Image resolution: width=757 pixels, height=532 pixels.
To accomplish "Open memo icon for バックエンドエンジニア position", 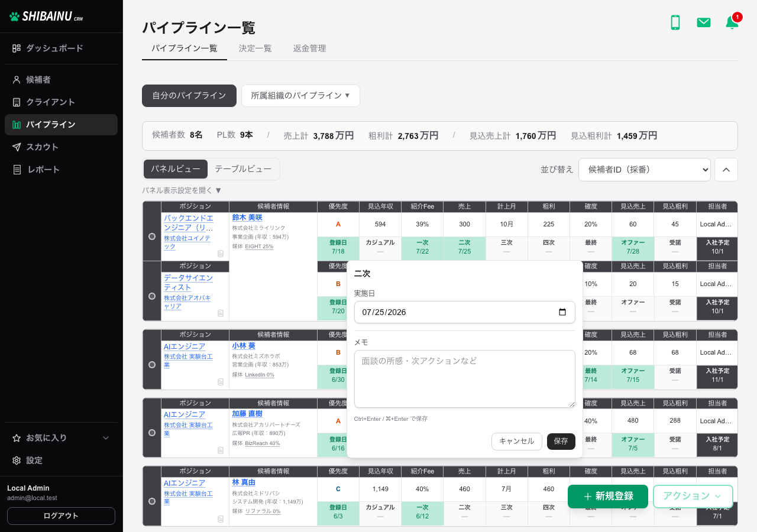I will click(221, 254).
